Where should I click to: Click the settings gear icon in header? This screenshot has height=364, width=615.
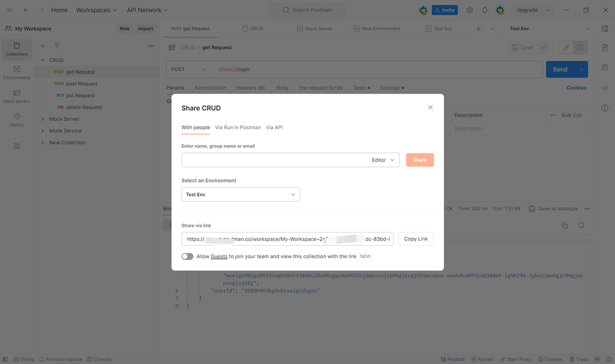coord(469,10)
